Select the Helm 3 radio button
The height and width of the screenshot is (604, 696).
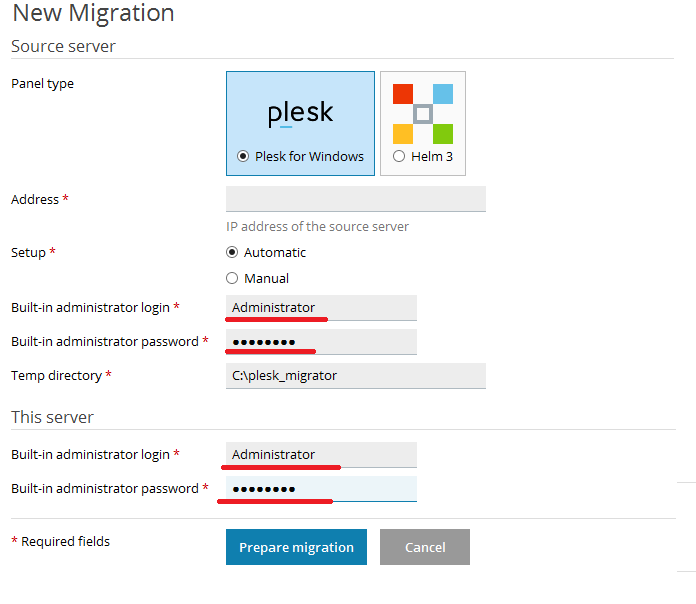coord(399,156)
